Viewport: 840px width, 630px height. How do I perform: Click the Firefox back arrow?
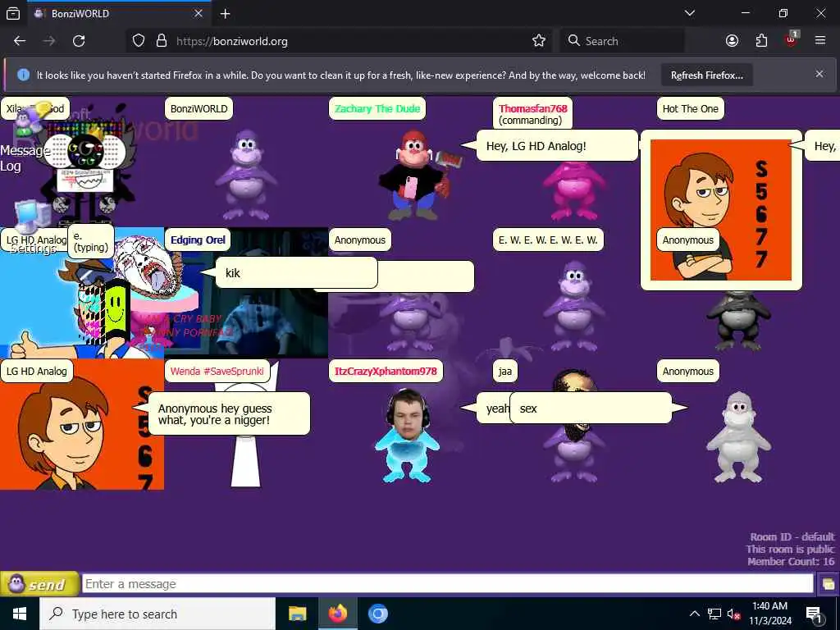[x=20, y=41]
